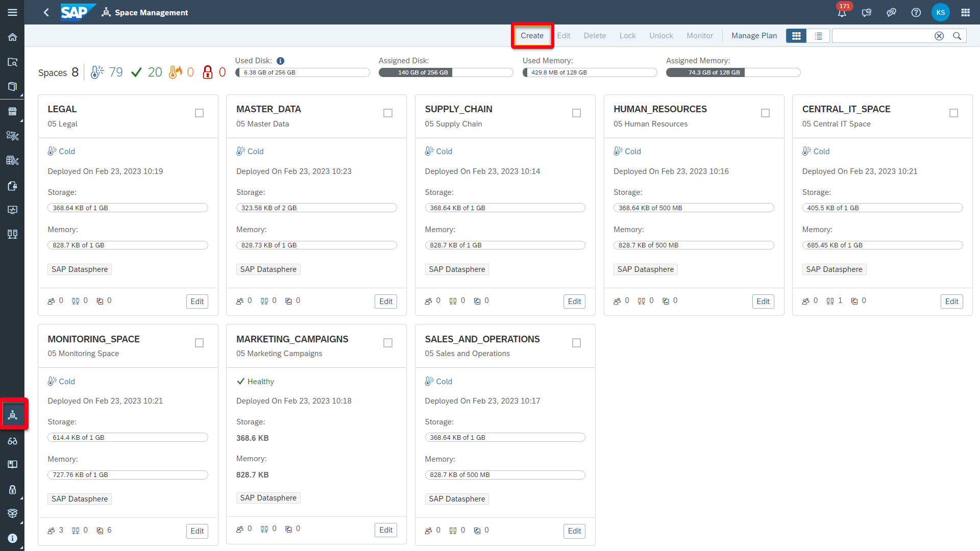The image size is (980, 551).
Task: Select the Monitor menu item
Action: (x=699, y=35)
